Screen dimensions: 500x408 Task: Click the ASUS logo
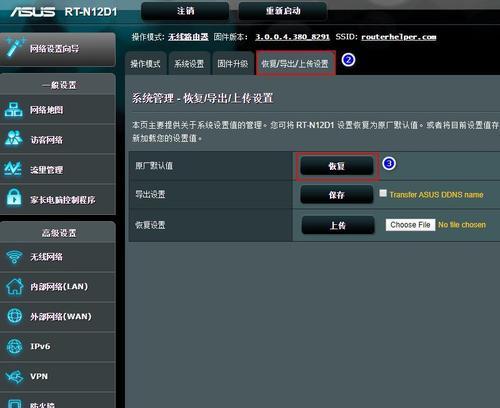[33, 12]
